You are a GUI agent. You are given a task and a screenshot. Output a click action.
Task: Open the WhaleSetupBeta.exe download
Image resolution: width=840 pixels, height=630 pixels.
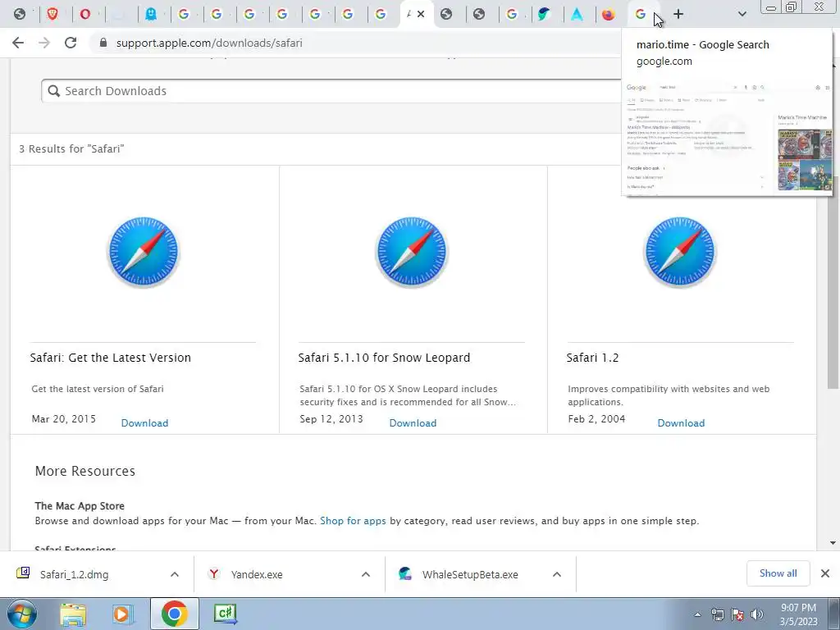470,574
